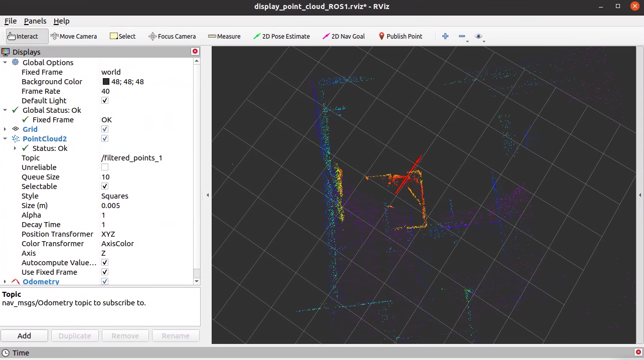Click the right side panel collapse arrow
The width and height of the screenshot is (644, 360).
point(640,195)
